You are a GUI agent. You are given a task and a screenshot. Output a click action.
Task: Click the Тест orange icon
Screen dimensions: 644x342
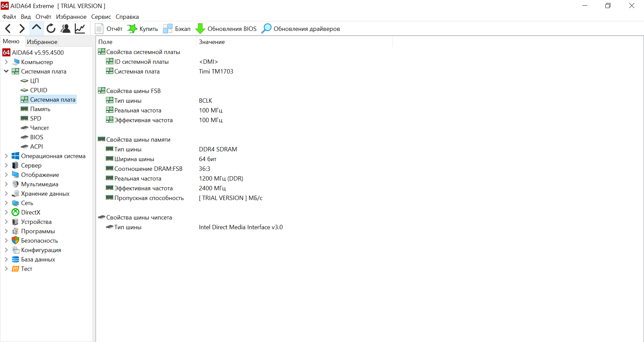[15, 268]
